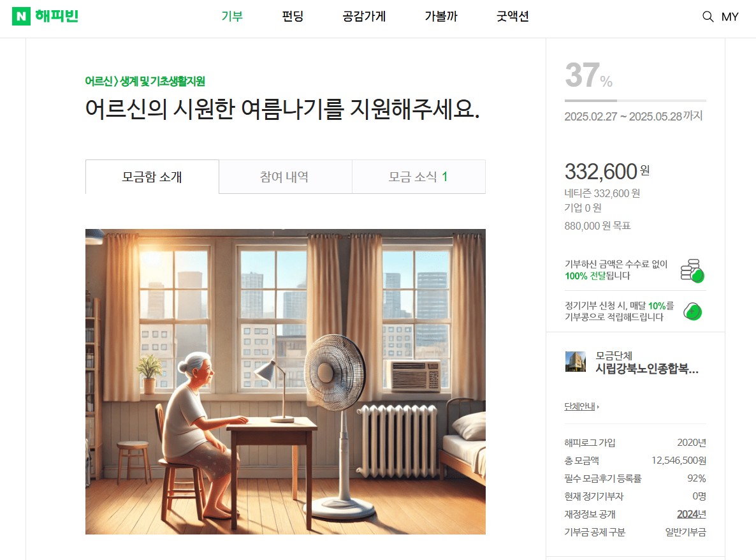Click the green donation bean icon
The image size is (756, 560).
click(x=692, y=311)
